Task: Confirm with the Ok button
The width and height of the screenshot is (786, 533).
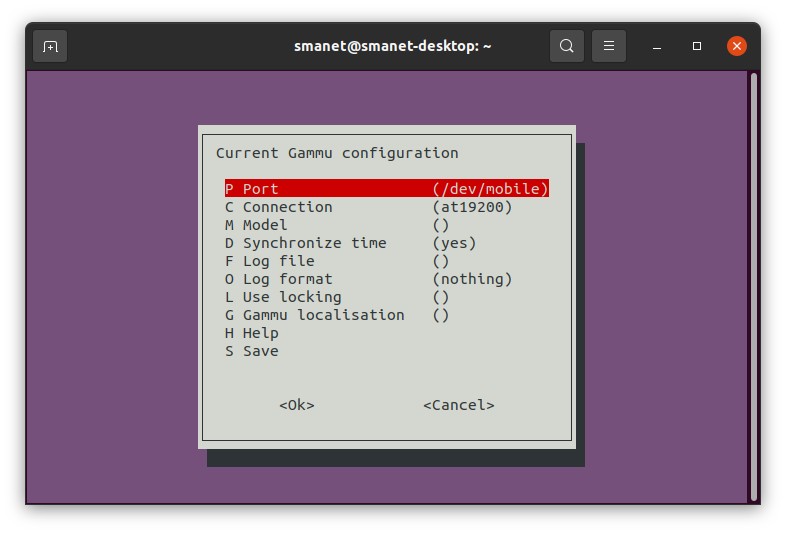Action: click(297, 405)
